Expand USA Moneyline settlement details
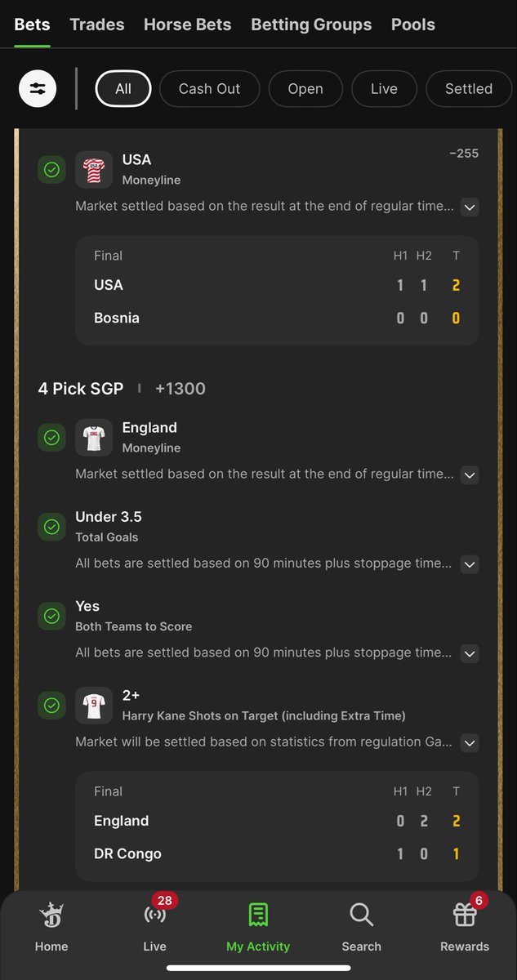Image resolution: width=517 pixels, height=980 pixels. [470, 207]
